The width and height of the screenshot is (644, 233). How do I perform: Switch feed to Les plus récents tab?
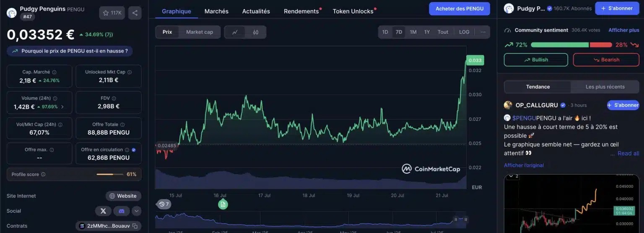coord(605,86)
